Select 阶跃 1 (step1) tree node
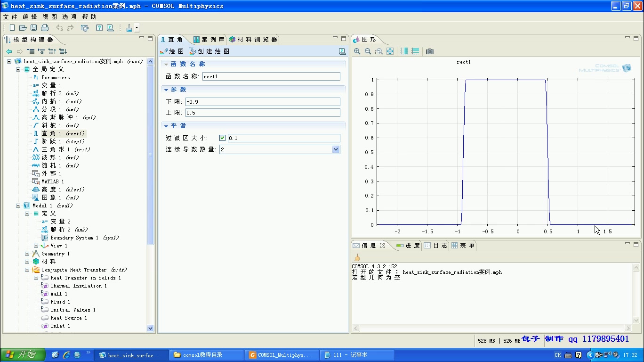The width and height of the screenshot is (644, 362). (x=59, y=141)
